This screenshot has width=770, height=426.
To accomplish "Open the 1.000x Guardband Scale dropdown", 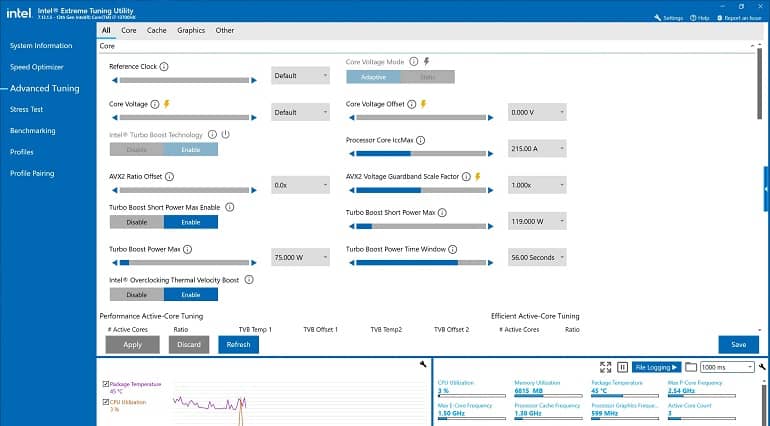I will pyautogui.click(x=537, y=185).
